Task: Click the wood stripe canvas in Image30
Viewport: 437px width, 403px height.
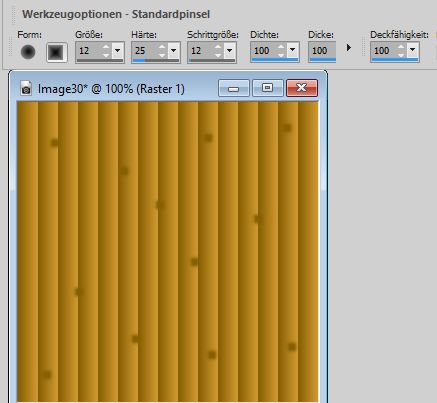Action: (168, 252)
